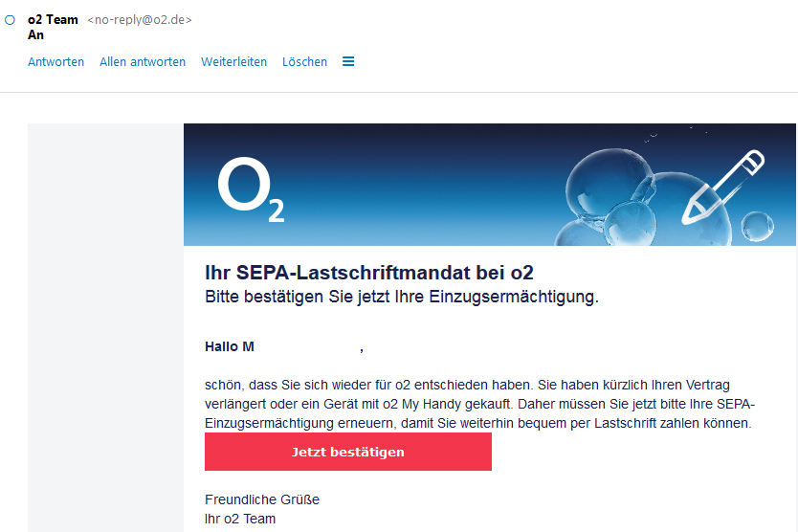
Task: Click the white O2 logo in banner
Action: [251, 189]
